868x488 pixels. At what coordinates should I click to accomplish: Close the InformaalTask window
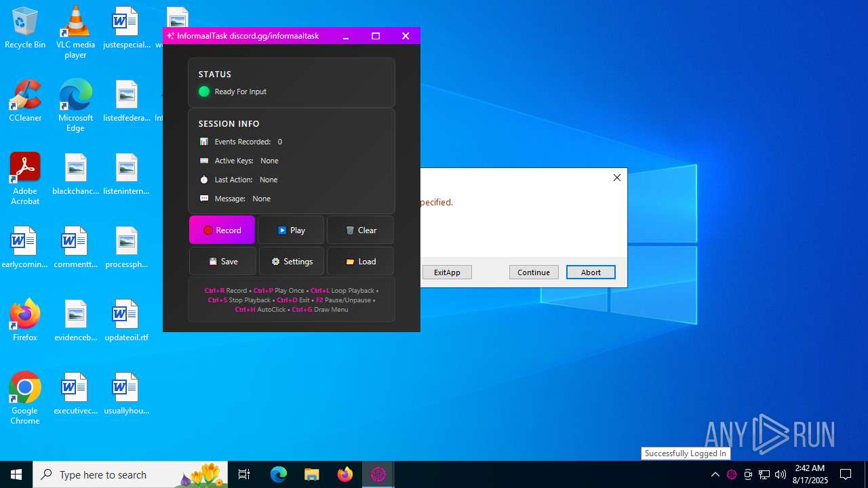pyautogui.click(x=406, y=36)
